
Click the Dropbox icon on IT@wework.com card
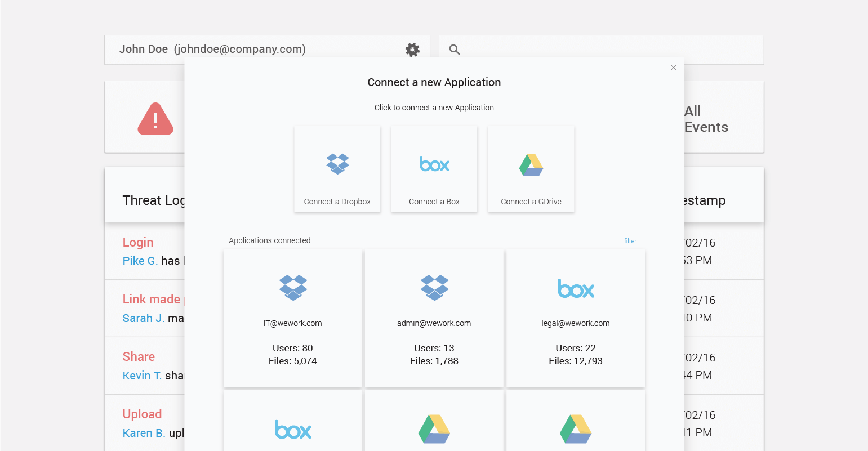293,288
